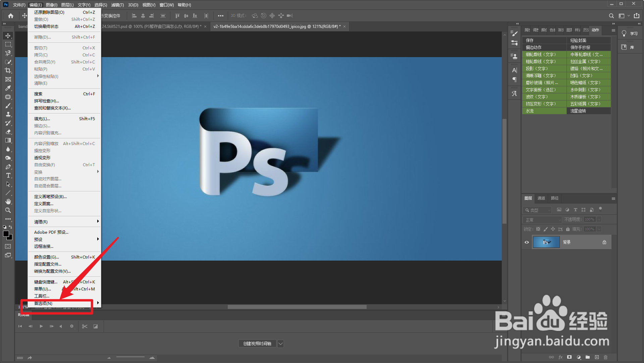The height and width of the screenshot is (363, 644).
Task: Click the Home icon in options bar
Action: pyautogui.click(x=11, y=16)
